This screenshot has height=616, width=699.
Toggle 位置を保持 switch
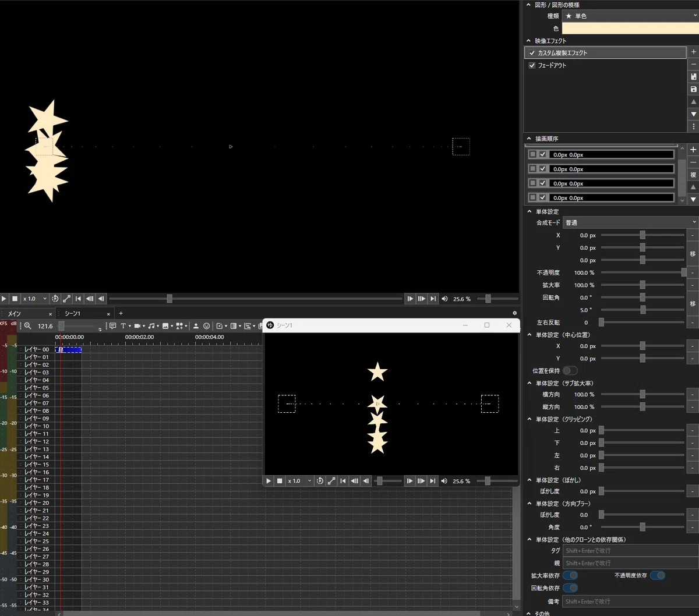[570, 371]
